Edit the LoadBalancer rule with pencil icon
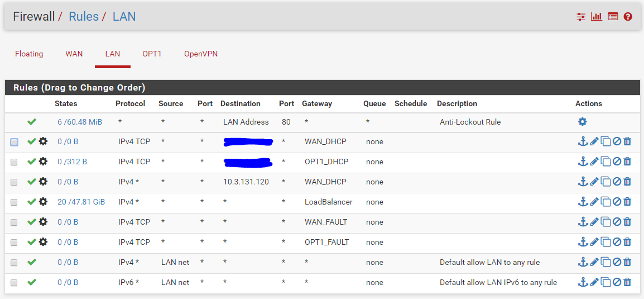This screenshot has width=644, height=299. [594, 202]
